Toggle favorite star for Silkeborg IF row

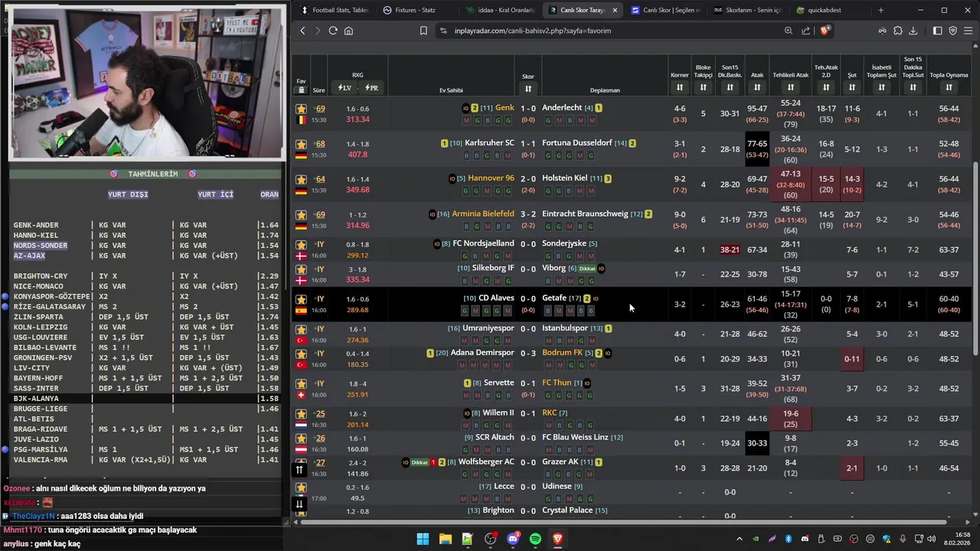click(x=301, y=269)
